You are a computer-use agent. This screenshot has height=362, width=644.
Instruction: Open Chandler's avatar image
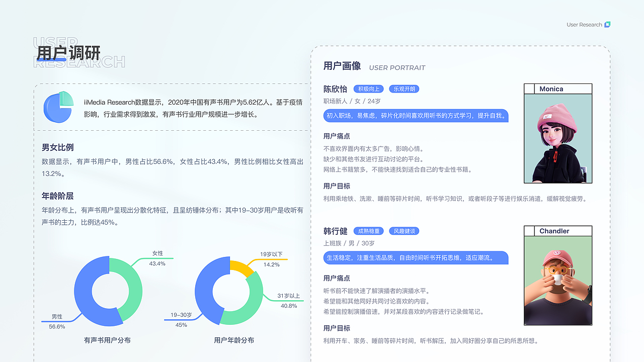558,281
